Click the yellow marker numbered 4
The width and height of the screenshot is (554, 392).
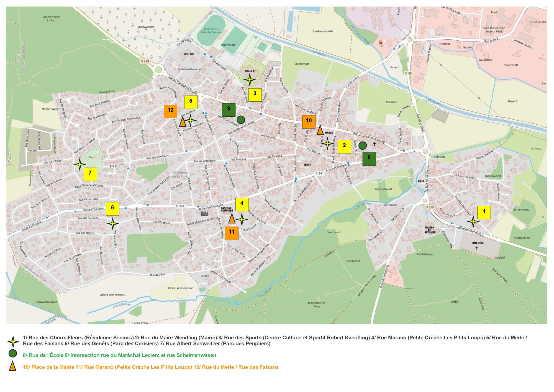click(x=242, y=204)
